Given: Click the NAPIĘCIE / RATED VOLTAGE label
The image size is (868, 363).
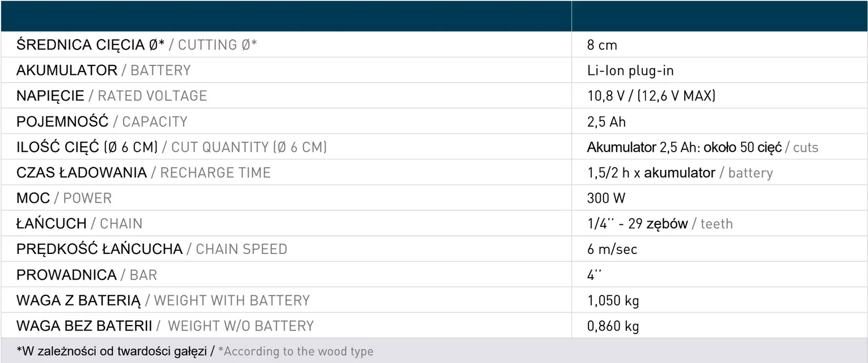Looking at the screenshot, I should 111,96.
